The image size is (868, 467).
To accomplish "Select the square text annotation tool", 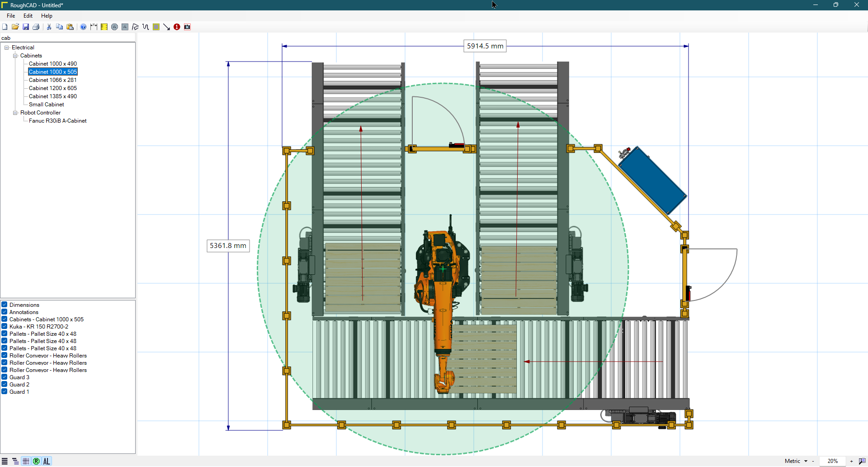I will tap(125, 27).
